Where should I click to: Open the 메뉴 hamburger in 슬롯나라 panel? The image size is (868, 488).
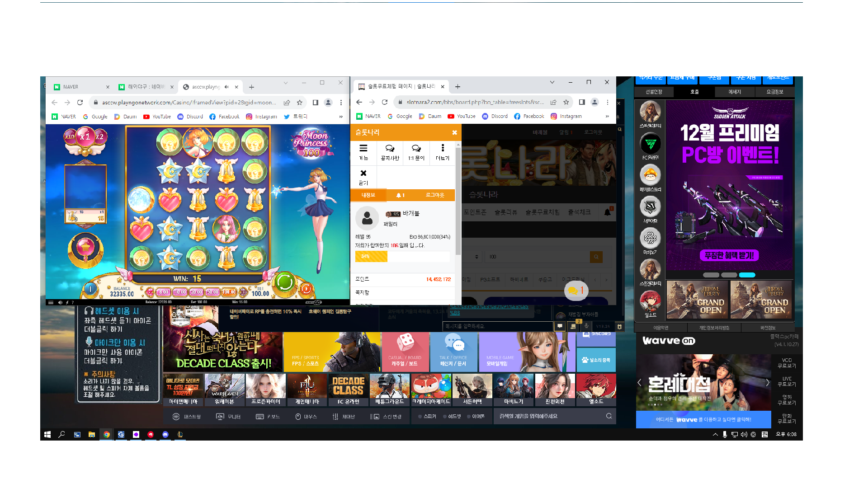[363, 152]
